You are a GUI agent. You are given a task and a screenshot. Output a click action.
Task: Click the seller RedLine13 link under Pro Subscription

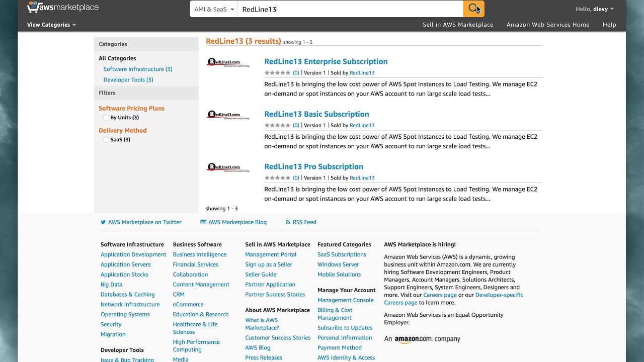(362, 178)
